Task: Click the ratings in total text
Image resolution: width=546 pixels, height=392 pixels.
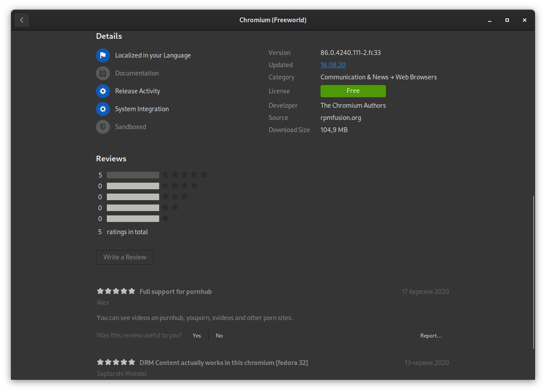Action: [127, 232]
